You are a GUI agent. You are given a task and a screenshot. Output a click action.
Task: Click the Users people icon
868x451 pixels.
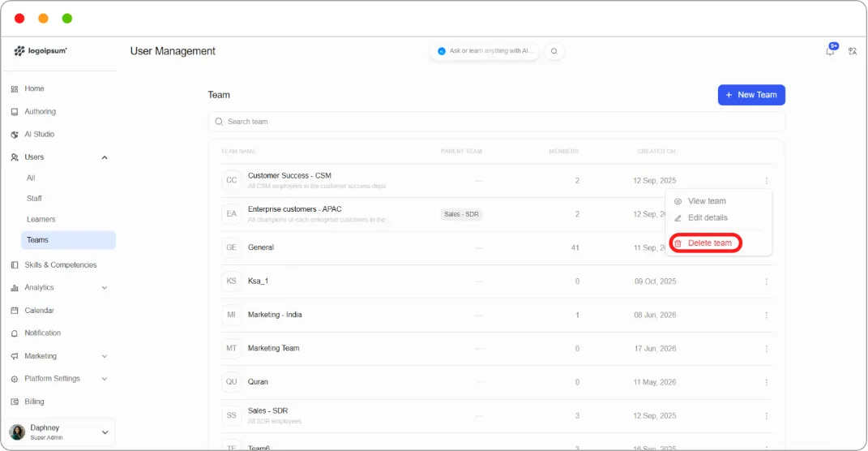[x=15, y=157]
